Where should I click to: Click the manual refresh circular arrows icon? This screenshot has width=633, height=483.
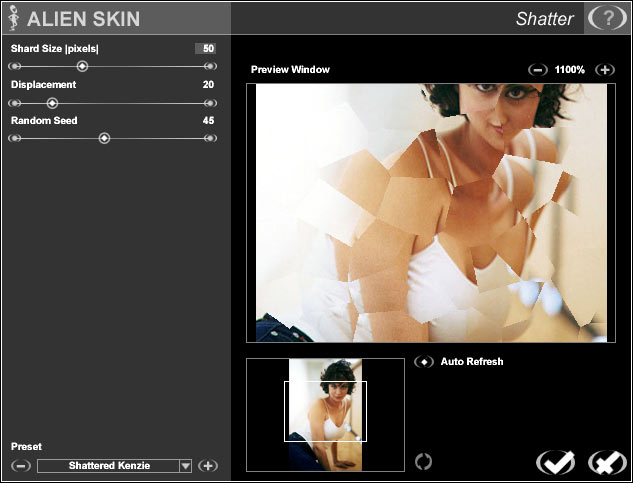point(423,461)
